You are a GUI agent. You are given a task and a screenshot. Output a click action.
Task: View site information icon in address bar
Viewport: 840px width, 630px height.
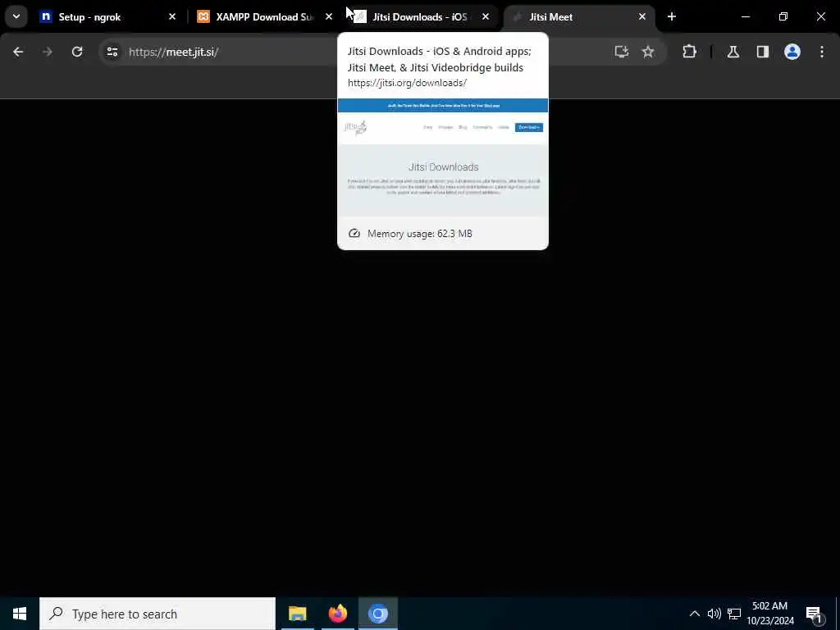[x=112, y=52]
